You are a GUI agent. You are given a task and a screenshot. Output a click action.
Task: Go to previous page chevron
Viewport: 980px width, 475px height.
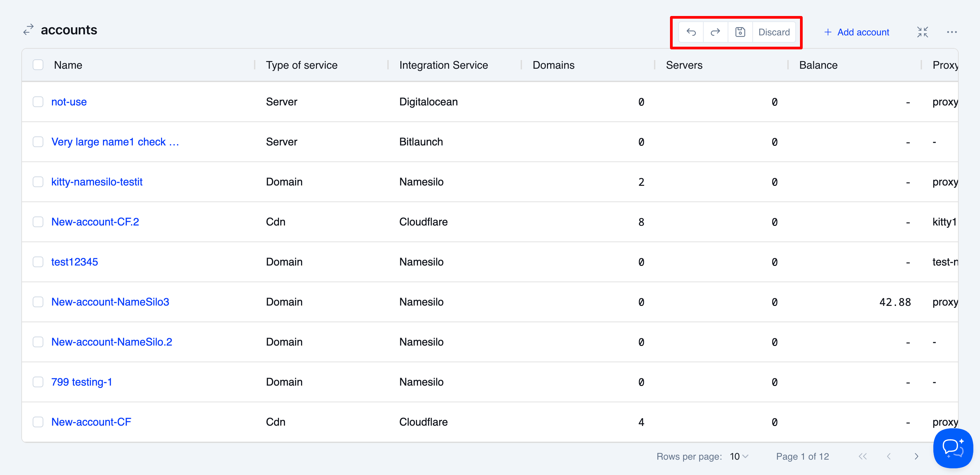pyautogui.click(x=889, y=456)
